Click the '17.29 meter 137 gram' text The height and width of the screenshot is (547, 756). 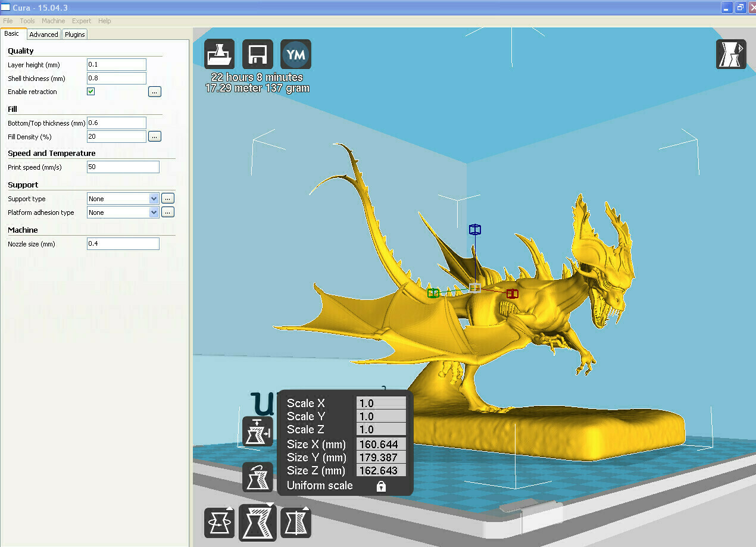(257, 88)
